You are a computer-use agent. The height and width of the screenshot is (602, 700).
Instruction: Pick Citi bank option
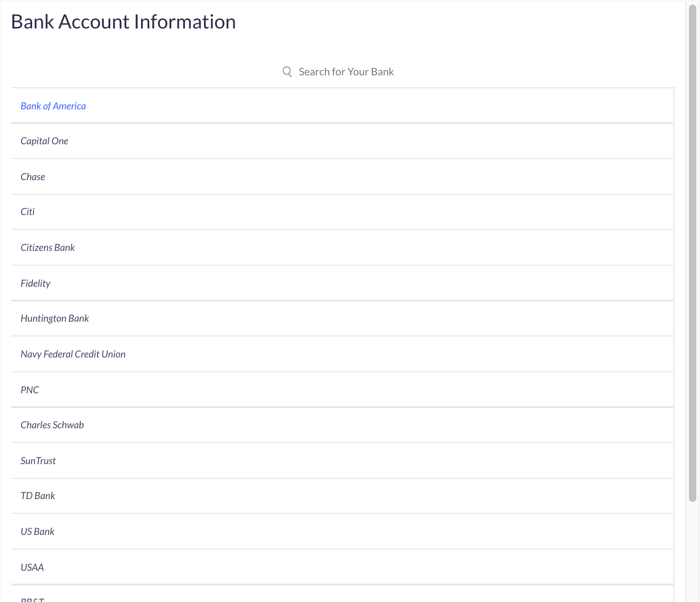342,212
